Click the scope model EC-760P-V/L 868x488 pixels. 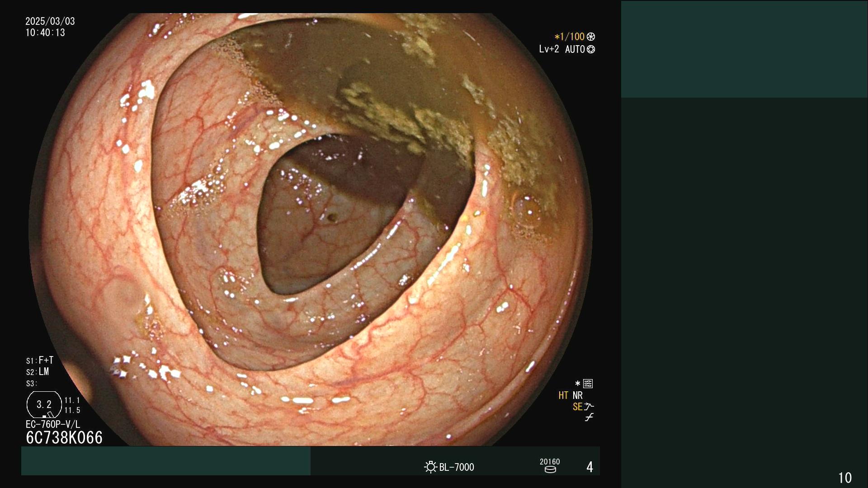[53, 424]
